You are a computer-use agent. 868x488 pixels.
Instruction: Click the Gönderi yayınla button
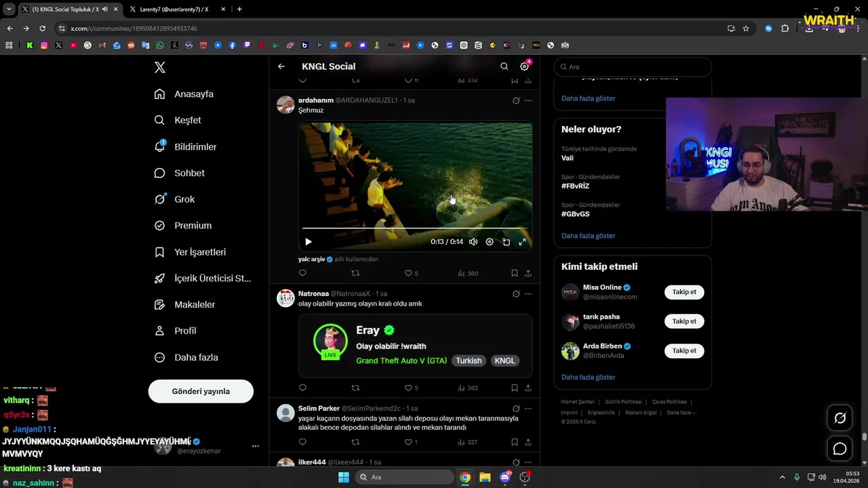point(201,391)
